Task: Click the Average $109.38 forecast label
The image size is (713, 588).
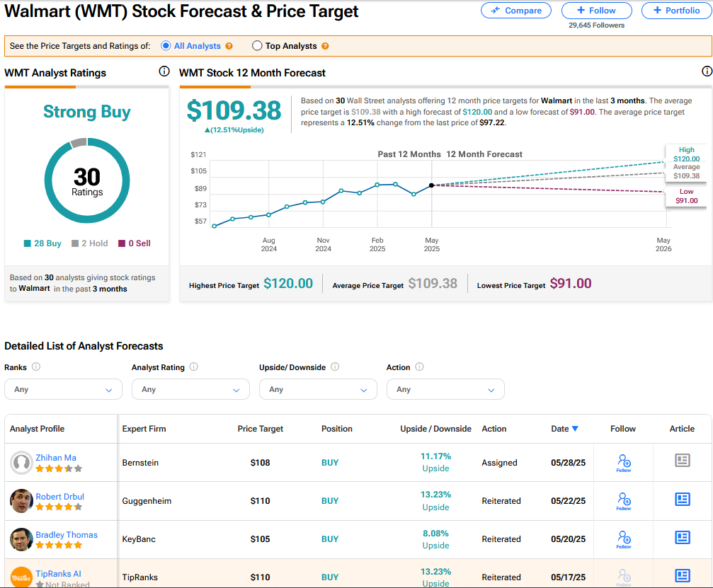Action: click(686, 171)
